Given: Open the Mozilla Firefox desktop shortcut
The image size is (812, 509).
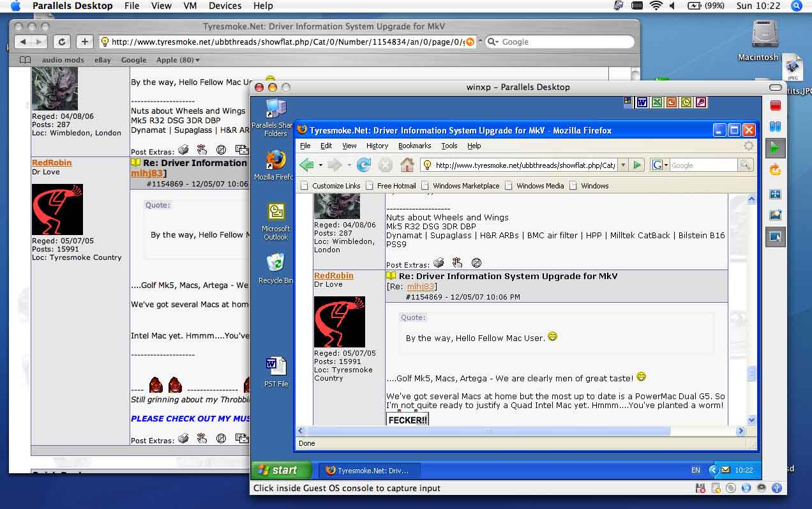Looking at the screenshot, I should pos(275,165).
